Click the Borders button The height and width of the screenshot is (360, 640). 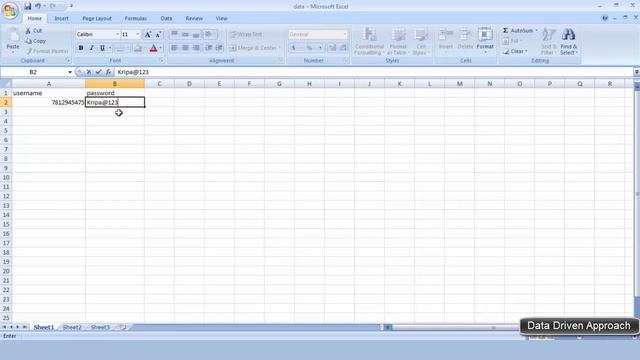pyautogui.click(x=119, y=48)
